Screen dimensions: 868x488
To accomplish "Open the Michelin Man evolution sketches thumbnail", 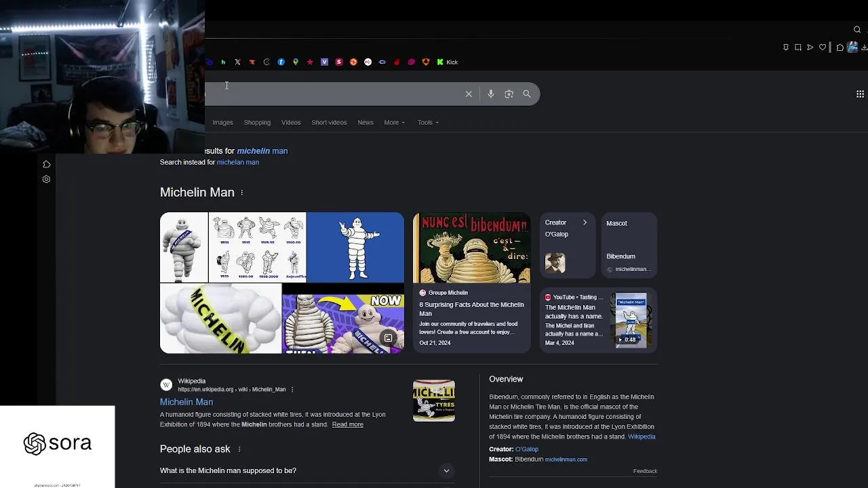I will pyautogui.click(x=258, y=247).
